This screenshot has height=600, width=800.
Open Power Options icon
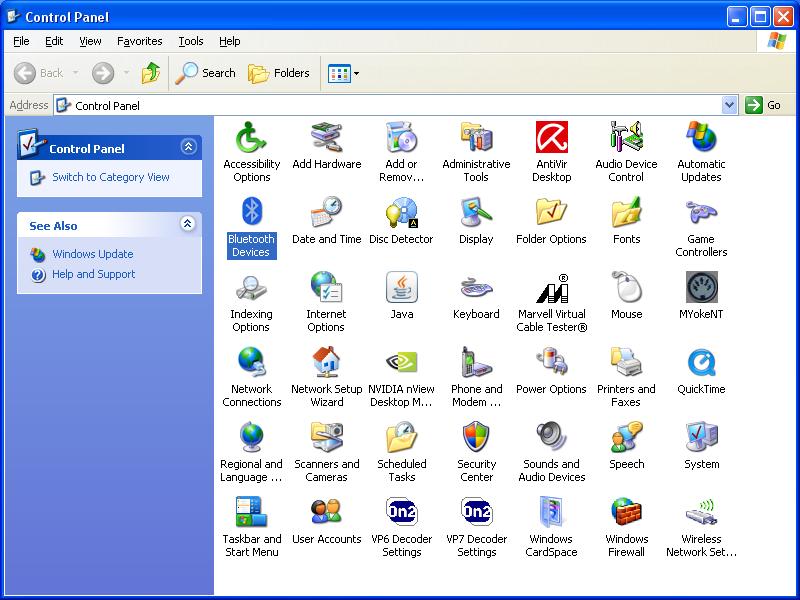(x=552, y=362)
